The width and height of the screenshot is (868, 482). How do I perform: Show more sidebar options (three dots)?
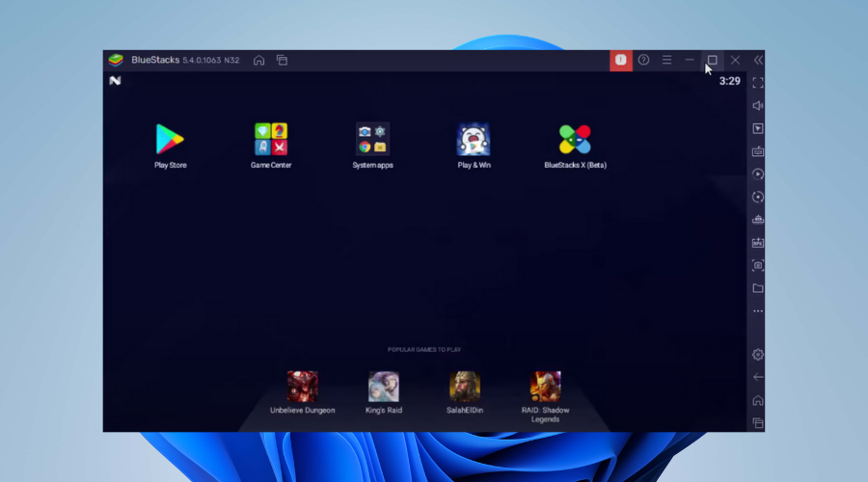pos(758,311)
